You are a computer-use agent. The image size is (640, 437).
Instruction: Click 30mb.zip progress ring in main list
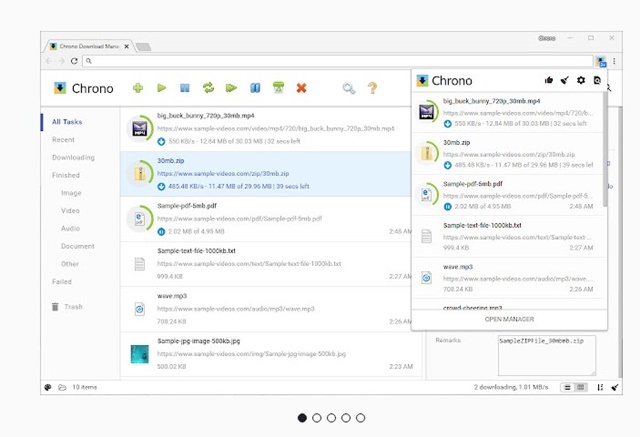pyautogui.click(x=140, y=173)
